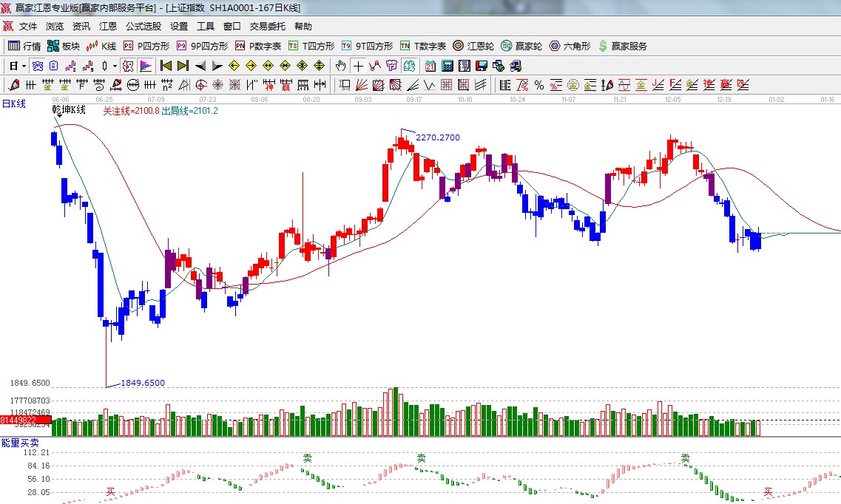Select the percent (%) drawing tool
This screenshot has height=504, width=841.
[x=539, y=85]
